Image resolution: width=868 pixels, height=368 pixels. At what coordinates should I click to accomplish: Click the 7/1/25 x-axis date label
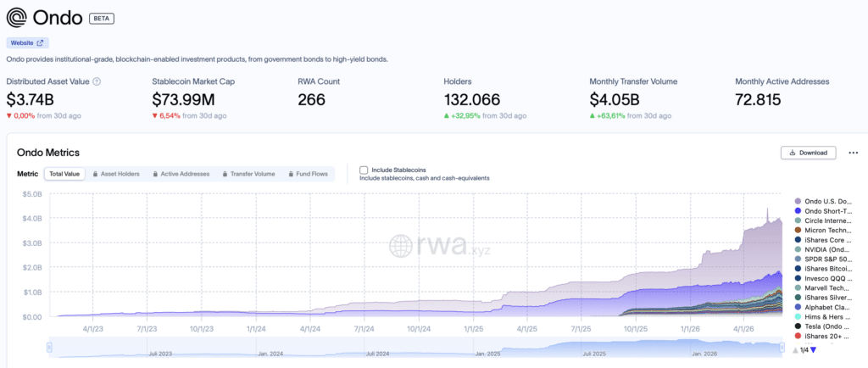[x=581, y=327]
